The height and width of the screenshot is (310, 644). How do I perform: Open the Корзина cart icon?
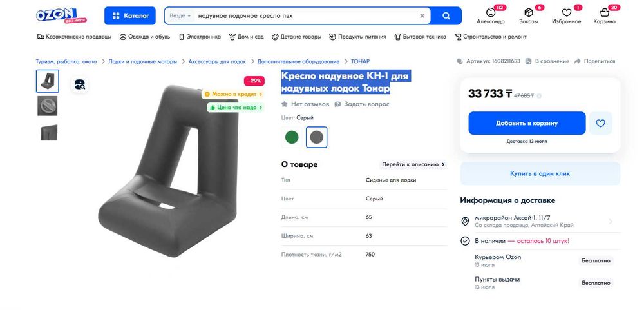point(605,15)
